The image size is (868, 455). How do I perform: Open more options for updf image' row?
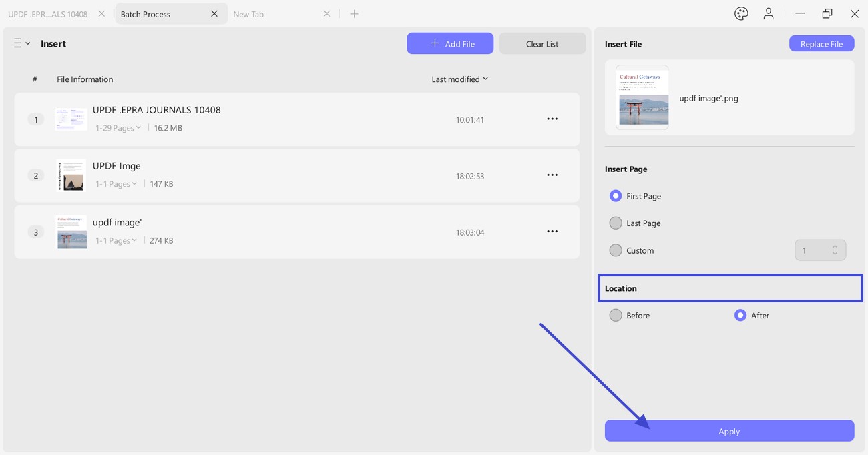click(552, 232)
